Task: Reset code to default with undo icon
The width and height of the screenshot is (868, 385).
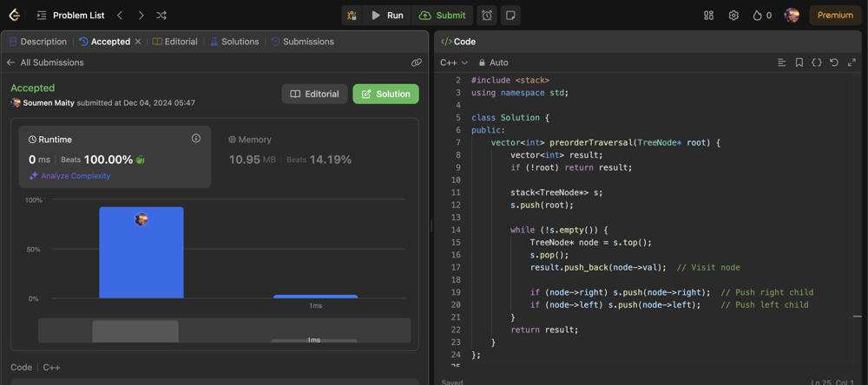Action: [834, 62]
